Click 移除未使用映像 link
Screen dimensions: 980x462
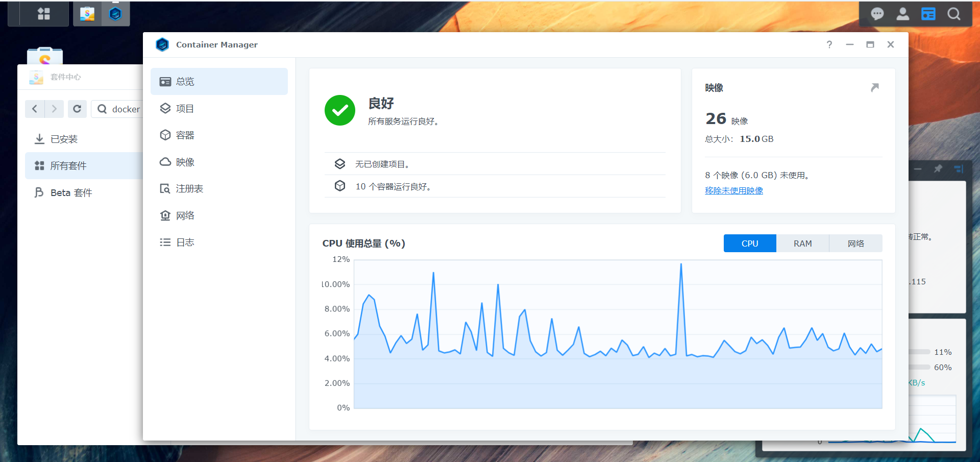734,190
